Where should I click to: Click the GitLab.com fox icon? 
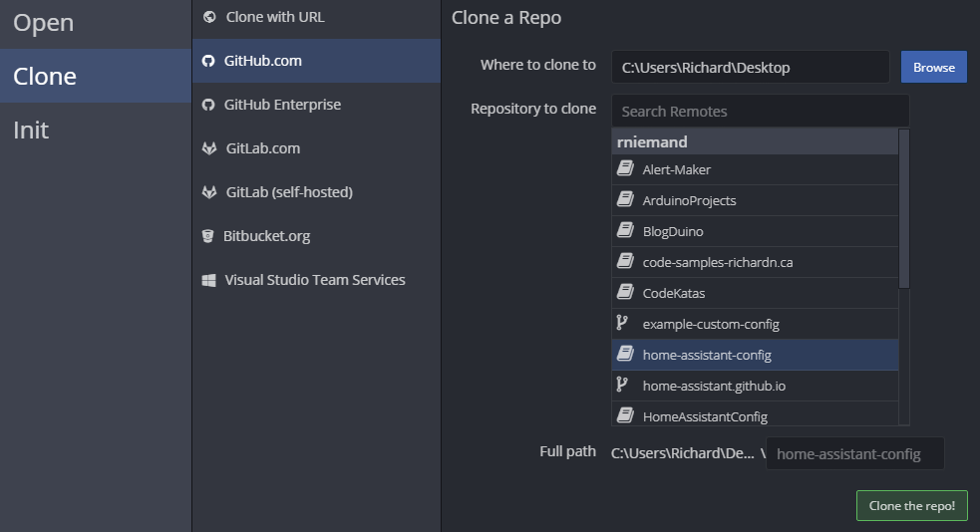209,148
